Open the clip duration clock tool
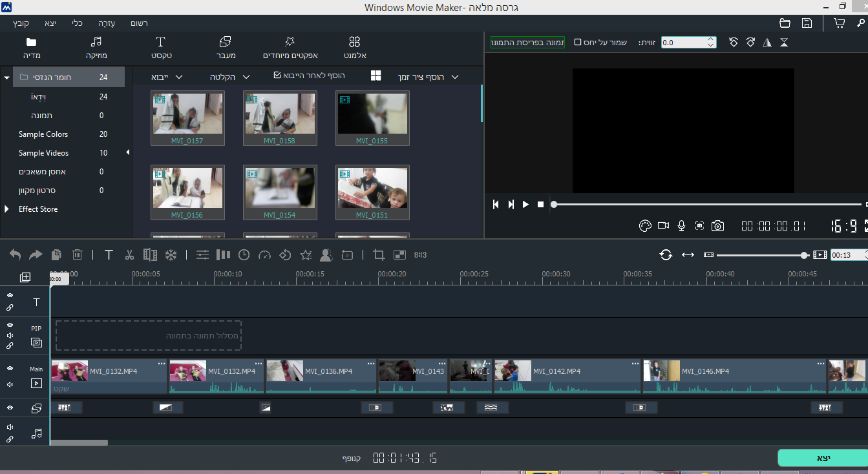 [x=244, y=255]
